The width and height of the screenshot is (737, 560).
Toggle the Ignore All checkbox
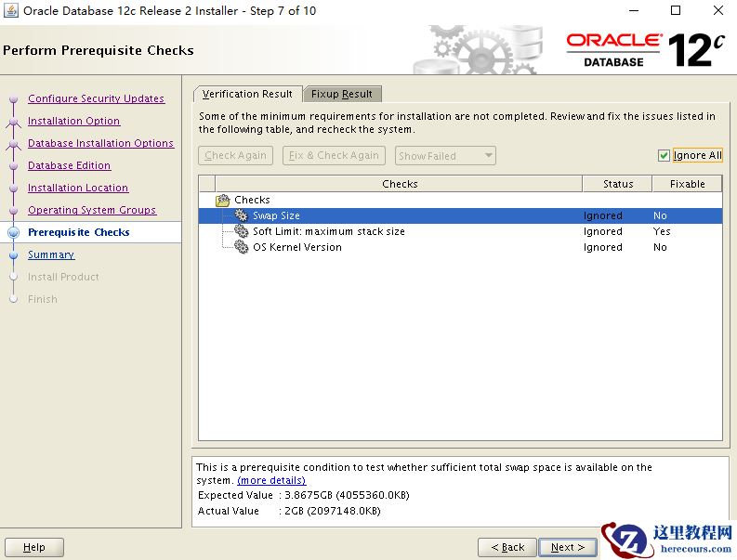tap(664, 155)
